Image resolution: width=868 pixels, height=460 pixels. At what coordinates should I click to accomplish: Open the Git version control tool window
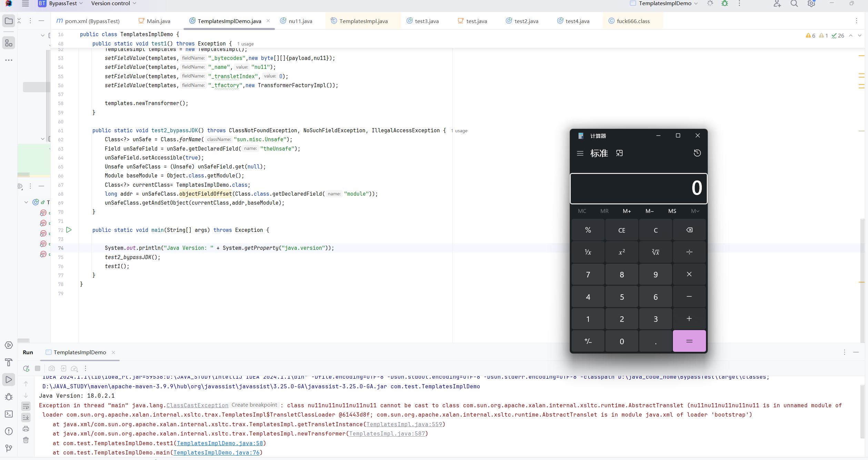(x=9, y=448)
